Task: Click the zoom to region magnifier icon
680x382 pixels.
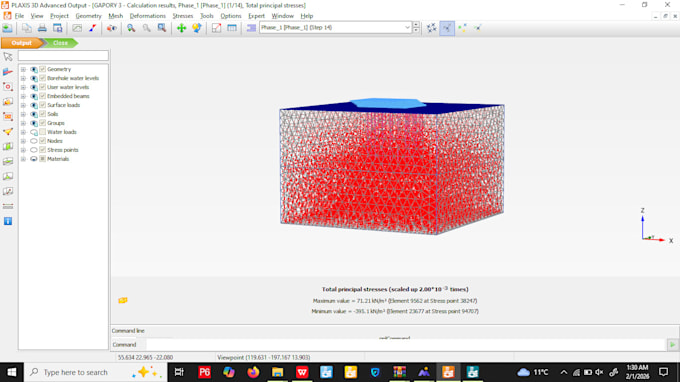Action: [x=162, y=28]
